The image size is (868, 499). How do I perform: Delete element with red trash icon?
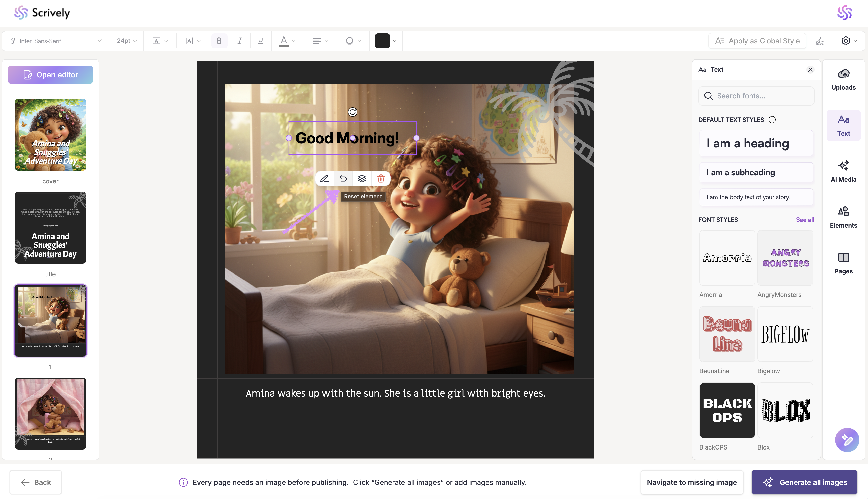tap(381, 179)
